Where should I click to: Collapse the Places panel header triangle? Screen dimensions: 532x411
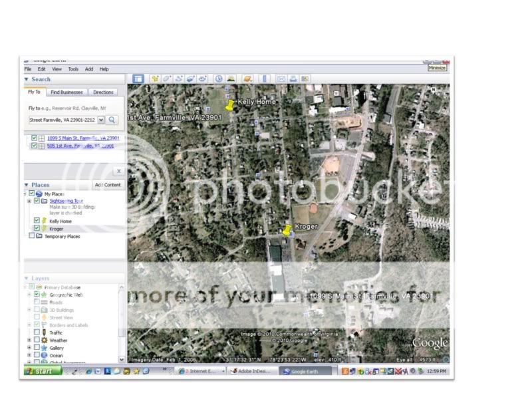[x=27, y=185]
